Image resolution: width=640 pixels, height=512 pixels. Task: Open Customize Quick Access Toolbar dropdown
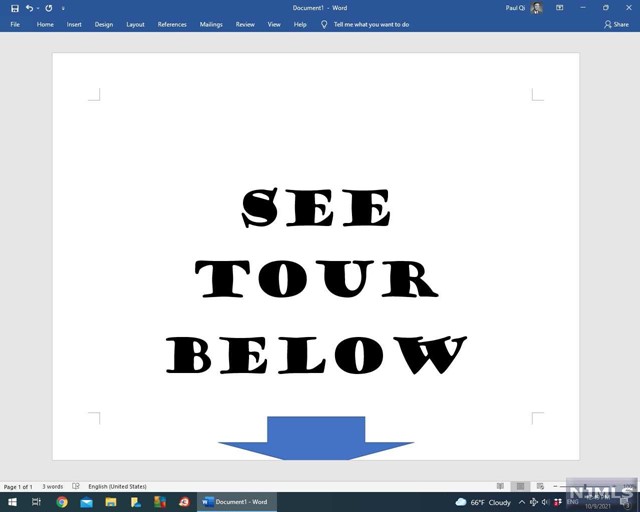pos(63,8)
